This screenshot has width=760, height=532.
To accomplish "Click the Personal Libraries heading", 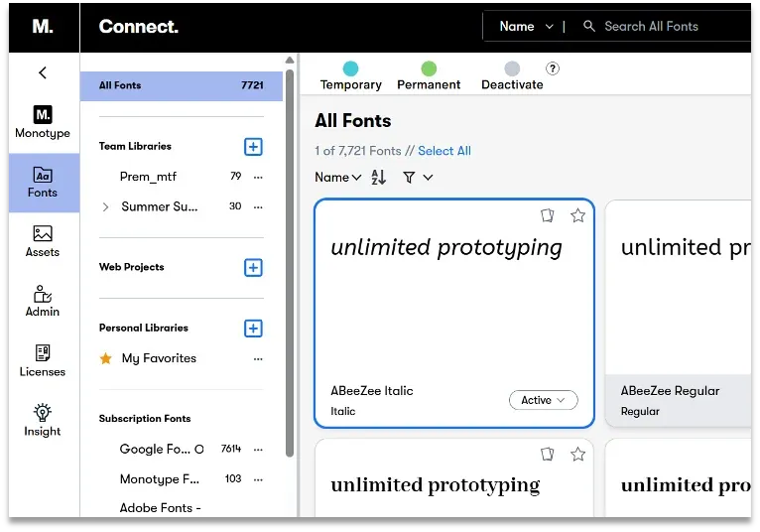I will coord(144,328).
